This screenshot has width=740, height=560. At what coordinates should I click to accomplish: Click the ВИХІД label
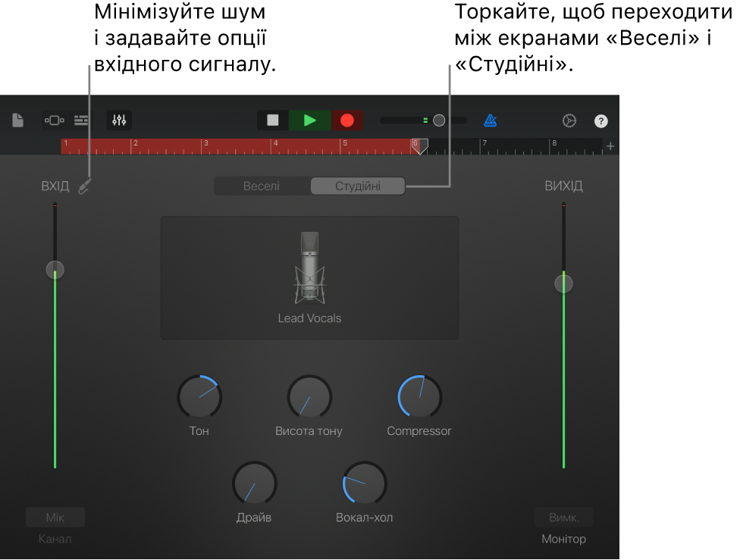[x=564, y=186]
